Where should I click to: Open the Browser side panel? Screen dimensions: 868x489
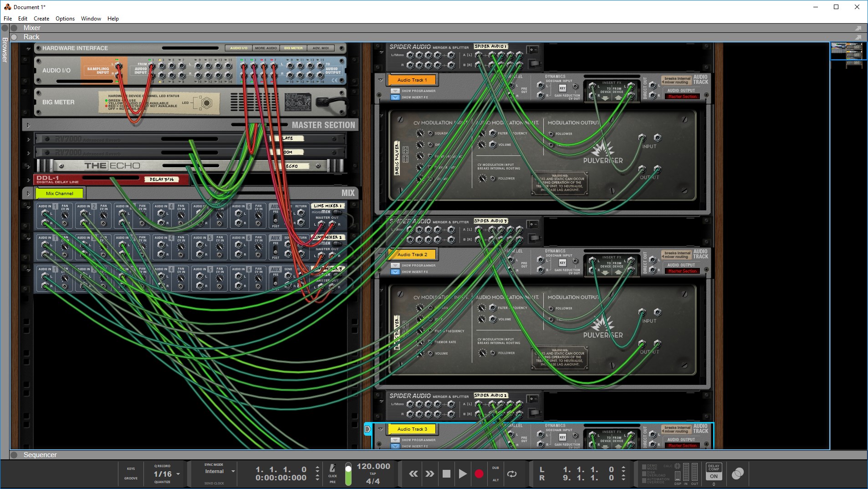coord(5,50)
